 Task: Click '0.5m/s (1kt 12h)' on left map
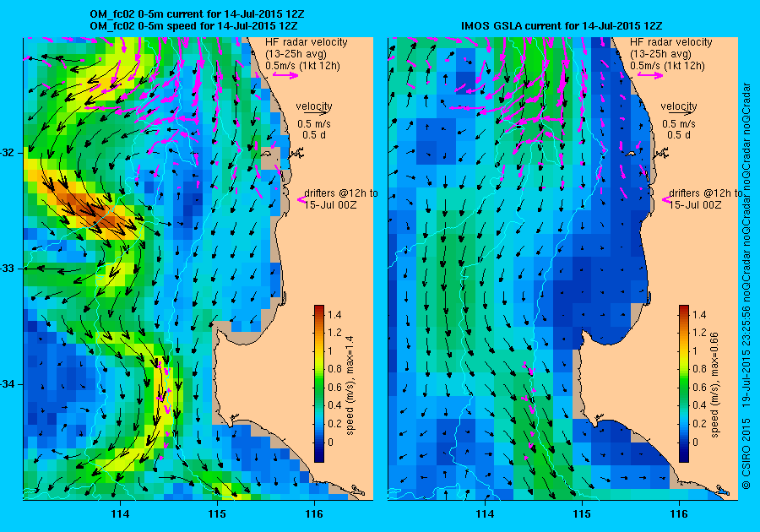click(x=302, y=65)
